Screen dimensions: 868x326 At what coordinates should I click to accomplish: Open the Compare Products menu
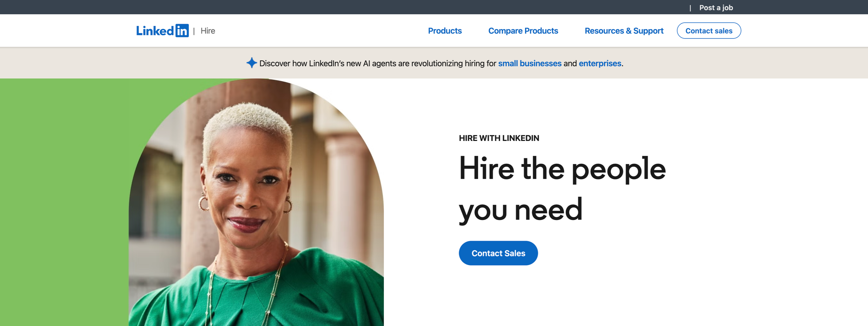pyautogui.click(x=523, y=31)
